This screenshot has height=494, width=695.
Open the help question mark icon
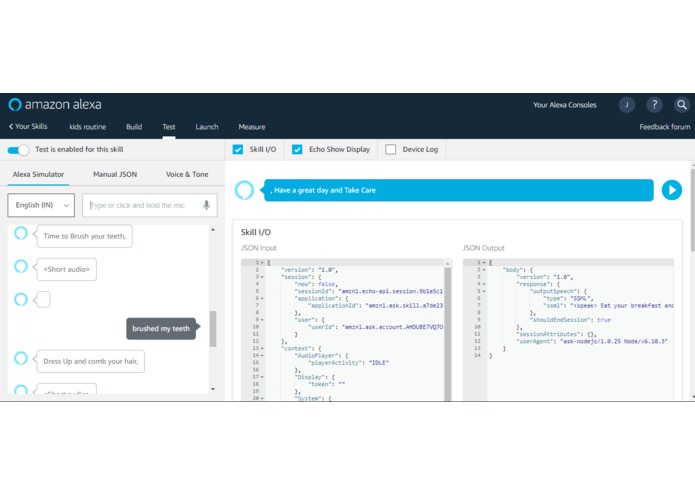(654, 105)
